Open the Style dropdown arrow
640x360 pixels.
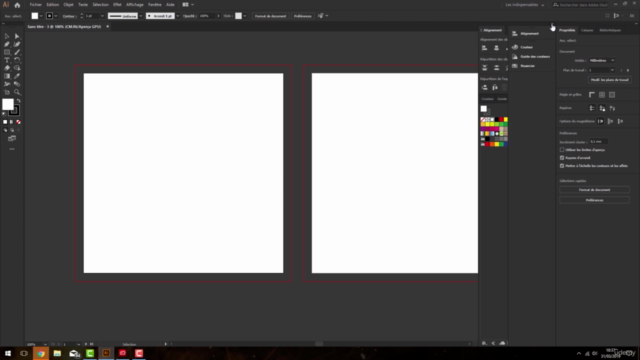(245, 16)
